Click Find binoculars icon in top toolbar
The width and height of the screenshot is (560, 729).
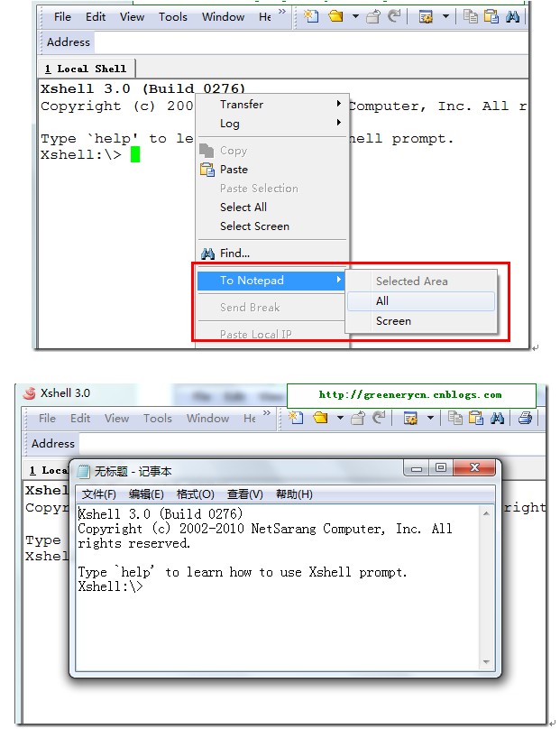(x=512, y=17)
